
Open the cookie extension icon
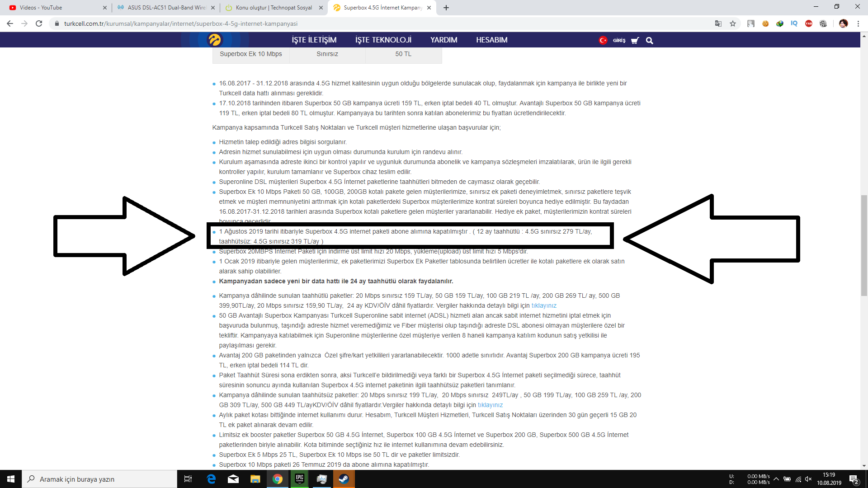pos(765,23)
